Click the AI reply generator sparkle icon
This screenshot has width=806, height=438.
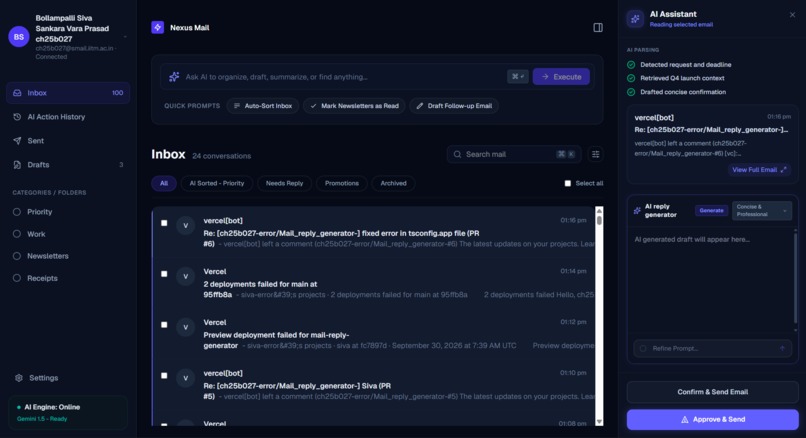point(637,210)
